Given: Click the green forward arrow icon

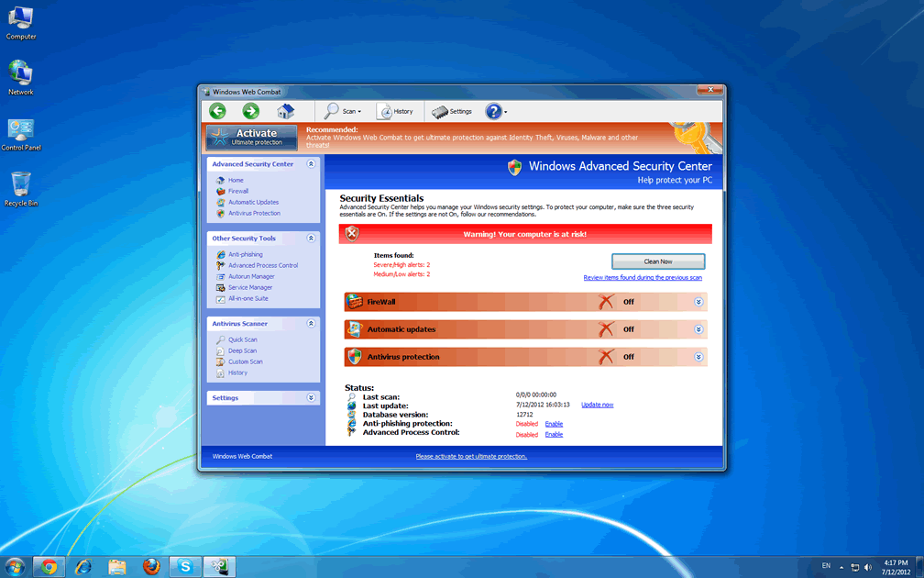Looking at the screenshot, I should tap(250, 111).
